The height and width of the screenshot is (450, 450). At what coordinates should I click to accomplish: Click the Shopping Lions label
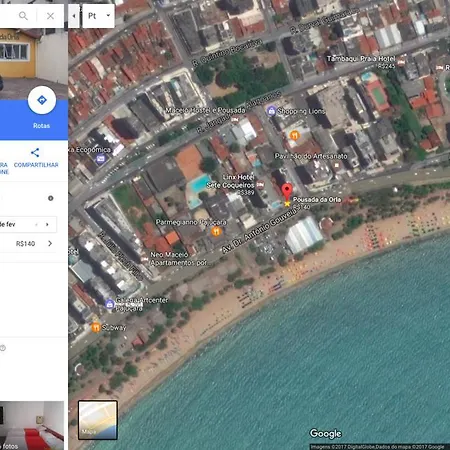(x=301, y=111)
